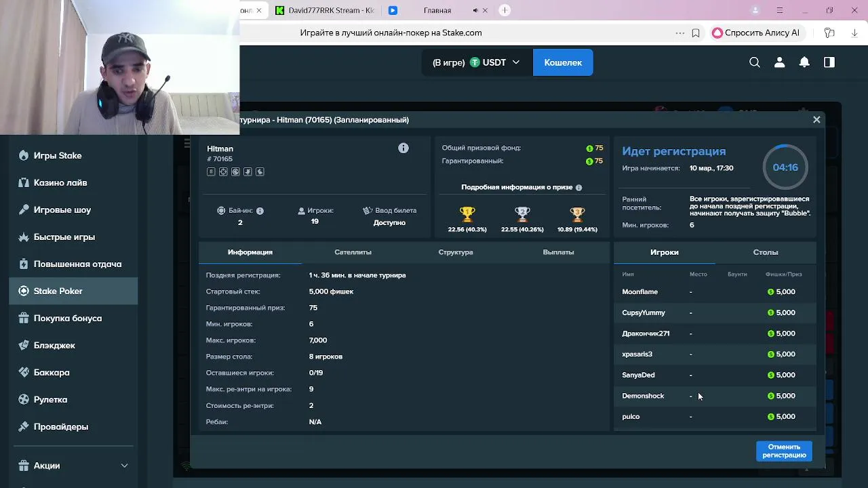Mute the Главная tab audio icon
This screenshot has width=868, height=488.
click(475, 10)
